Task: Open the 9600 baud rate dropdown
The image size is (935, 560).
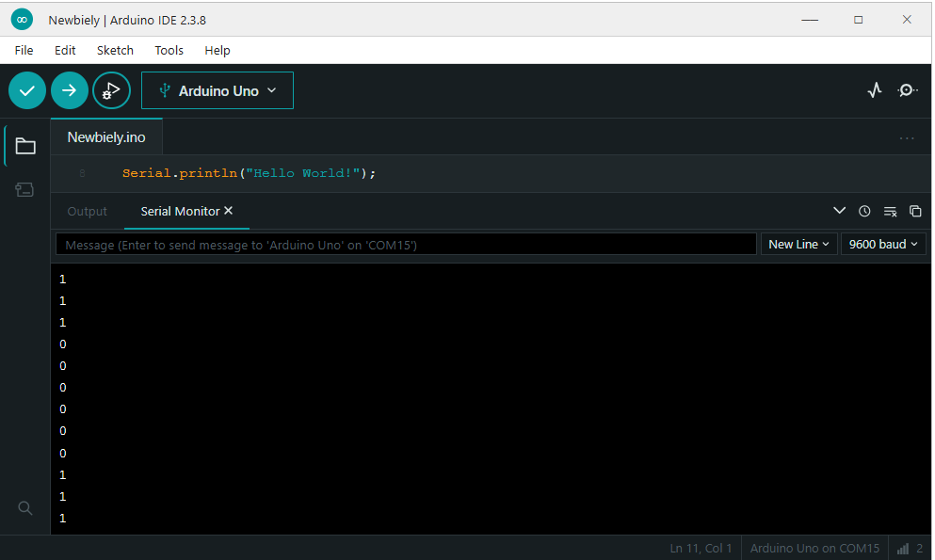Action: pyautogui.click(x=883, y=245)
